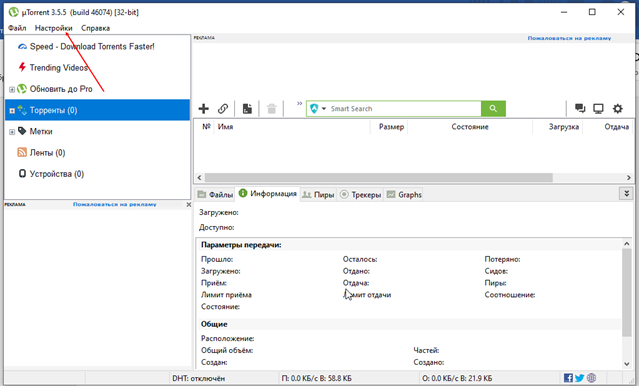The image size is (639, 386).
Task: Click the remote monitor icon in toolbar
Action: coord(598,108)
